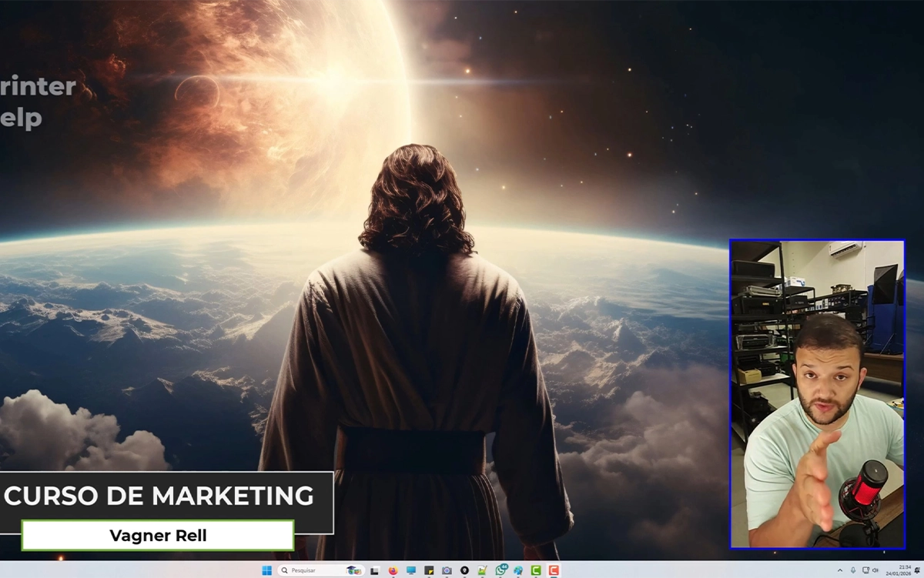Open the red Camtasia recorder icon
Viewport: 924px width, 578px height.
(554, 570)
